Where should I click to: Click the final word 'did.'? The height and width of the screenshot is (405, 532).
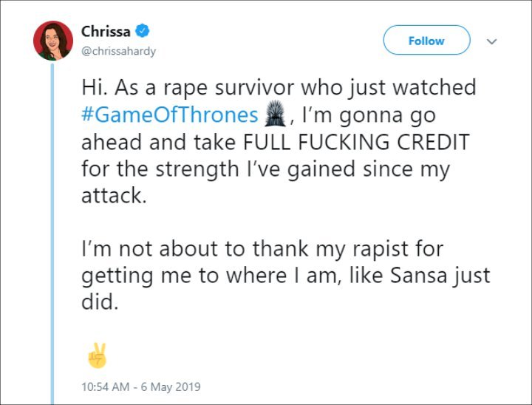click(x=100, y=302)
